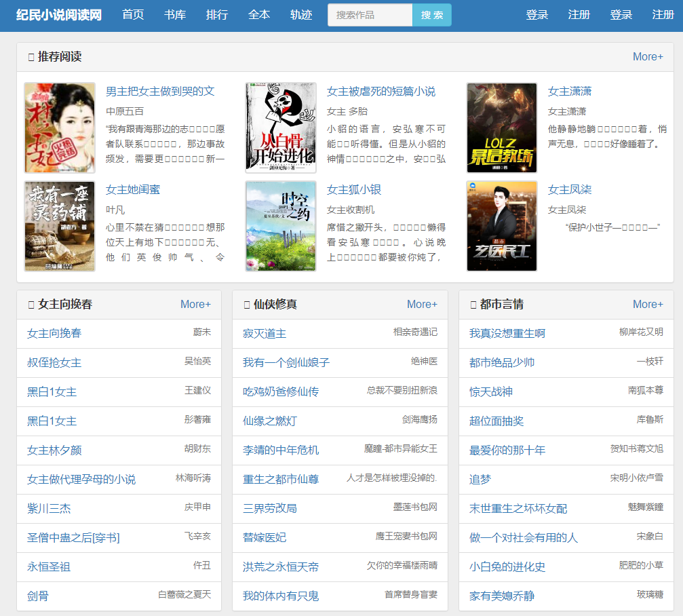Screen dimensions: 683x616
Task: Click author name 相亲奇遇记
Action: (415, 332)
